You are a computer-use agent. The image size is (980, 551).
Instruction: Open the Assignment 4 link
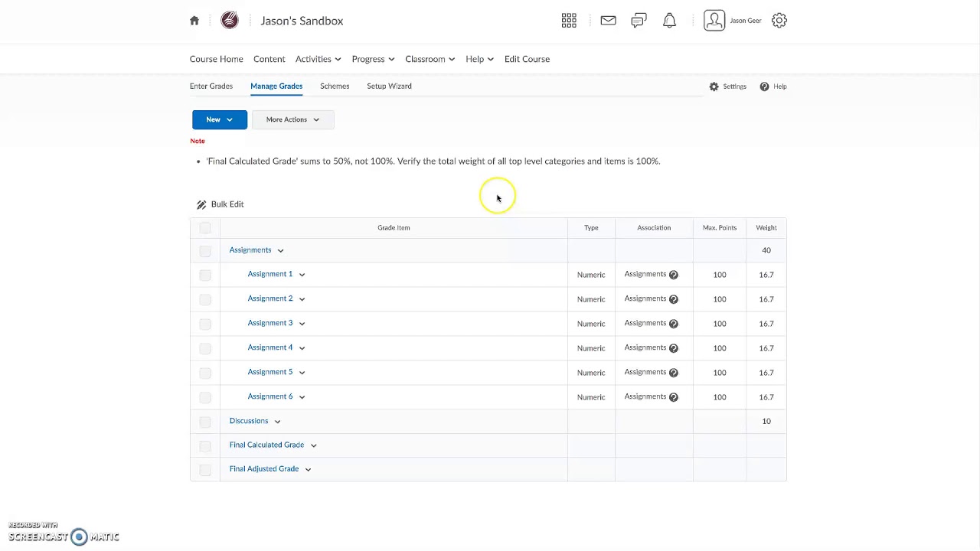(270, 347)
